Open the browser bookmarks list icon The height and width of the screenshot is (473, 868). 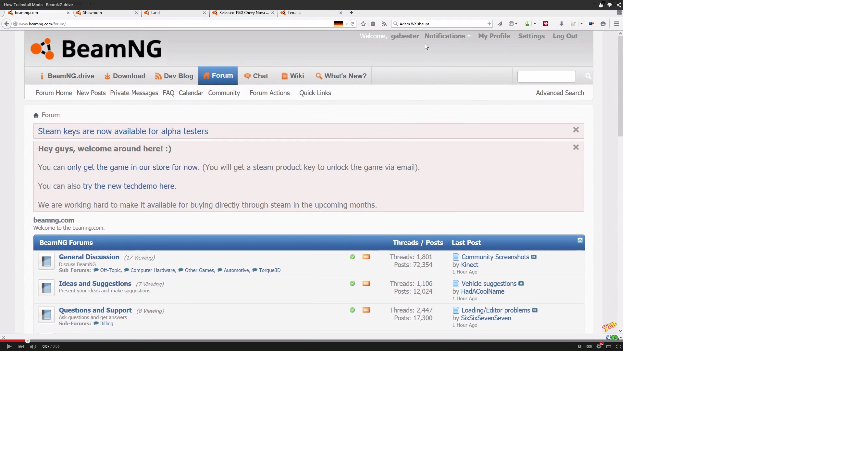pos(373,24)
